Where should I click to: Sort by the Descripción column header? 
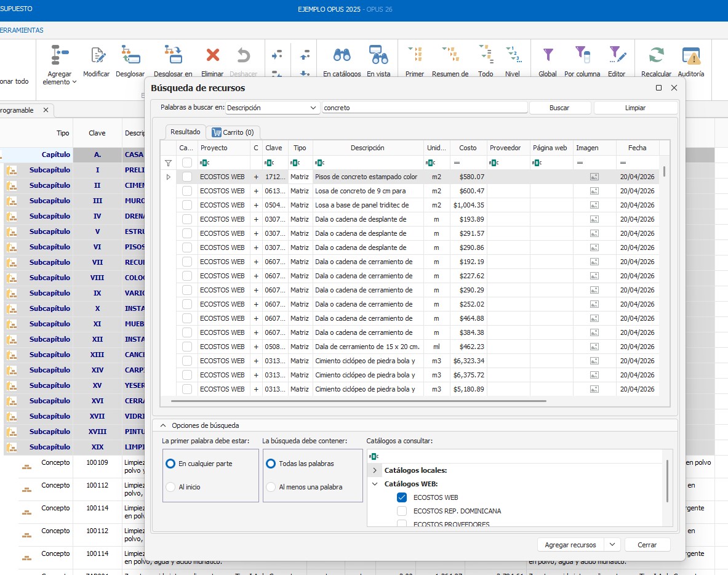pyautogui.click(x=368, y=148)
